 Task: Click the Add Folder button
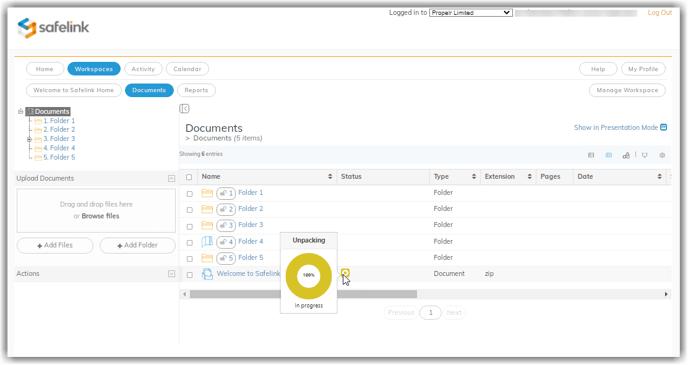tap(137, 245)
